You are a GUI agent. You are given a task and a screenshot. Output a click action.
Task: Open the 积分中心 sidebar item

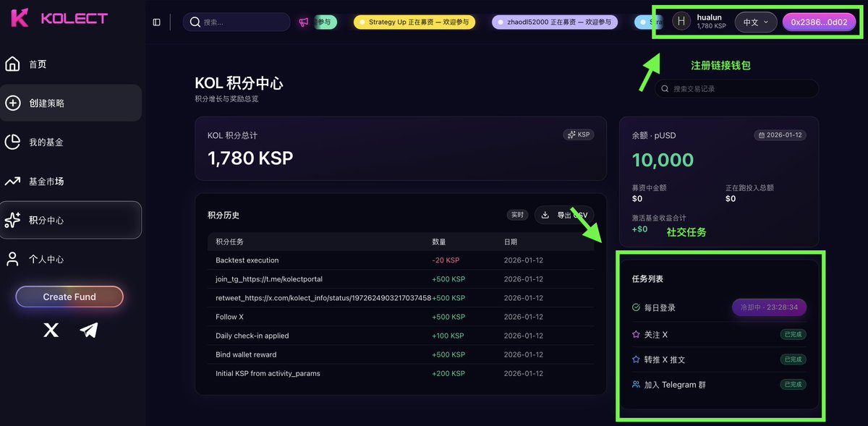click(x=71, y=220)
